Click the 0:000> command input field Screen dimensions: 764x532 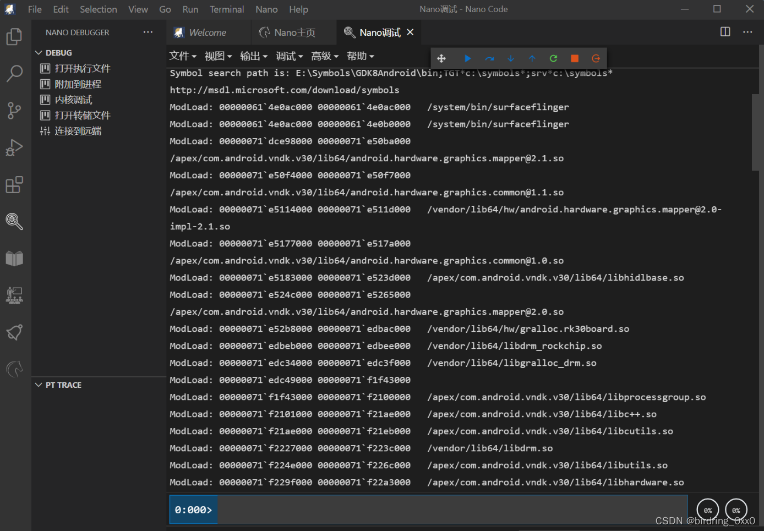tap(385, 509)
